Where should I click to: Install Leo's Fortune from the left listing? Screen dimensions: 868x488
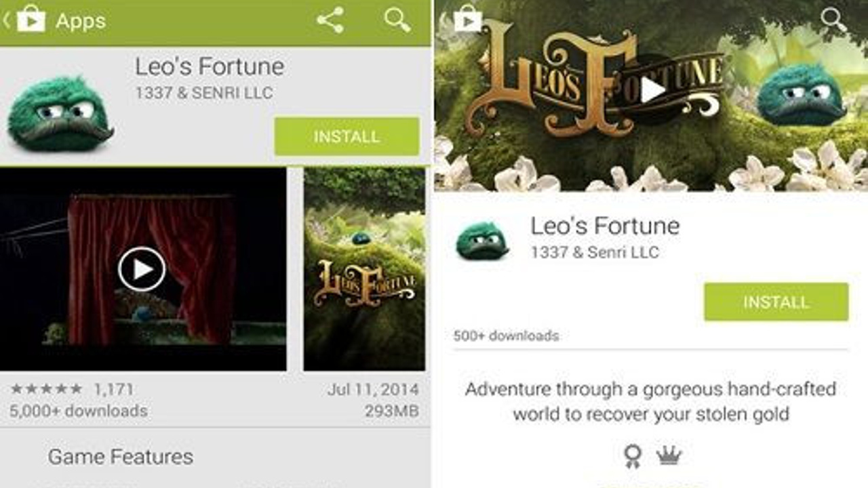tap(347, 136)
